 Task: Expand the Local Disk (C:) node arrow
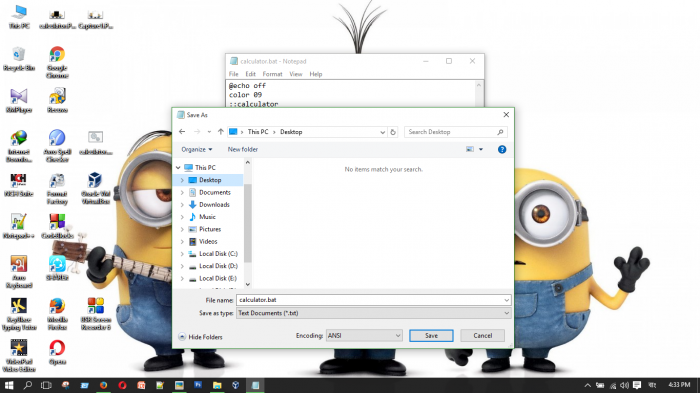182,254
